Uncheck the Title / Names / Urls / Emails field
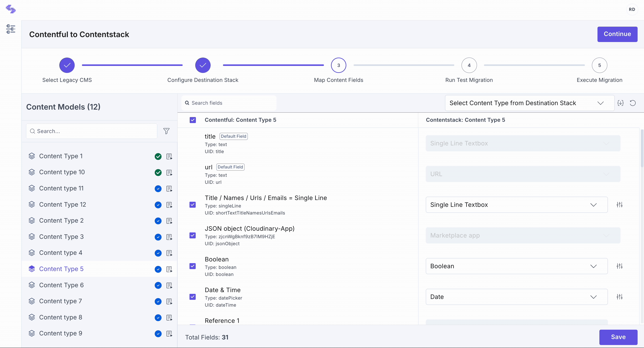This screenshot has width=644, height=348. 192,205
